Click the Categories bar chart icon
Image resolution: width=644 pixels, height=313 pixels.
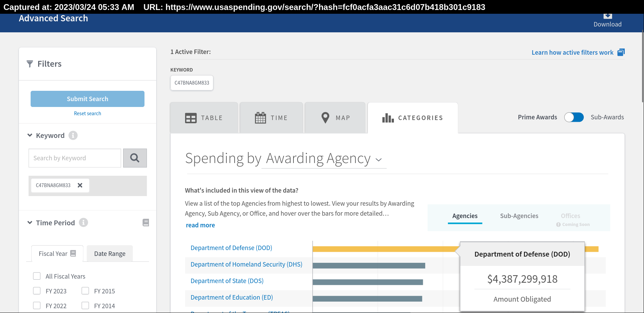tap(388, 118)
